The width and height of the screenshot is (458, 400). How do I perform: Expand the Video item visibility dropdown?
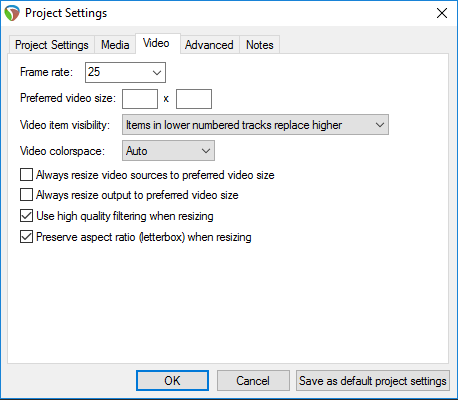pyautogui.click(x=255, y=125)
